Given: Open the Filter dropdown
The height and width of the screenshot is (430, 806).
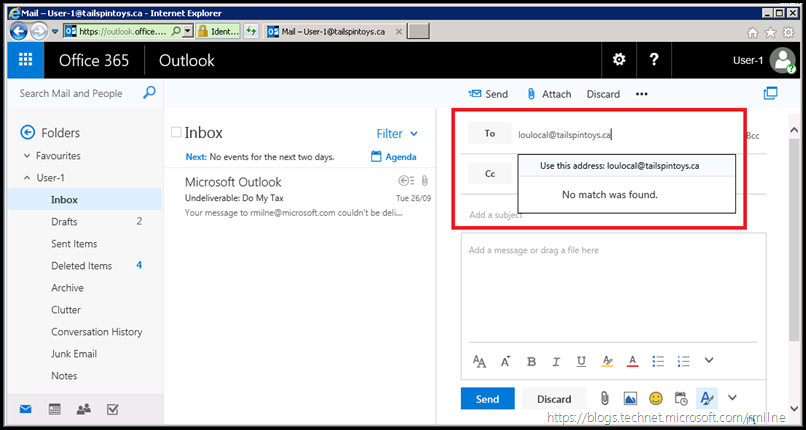Looking at the screenshot, I should click(397, 134).
